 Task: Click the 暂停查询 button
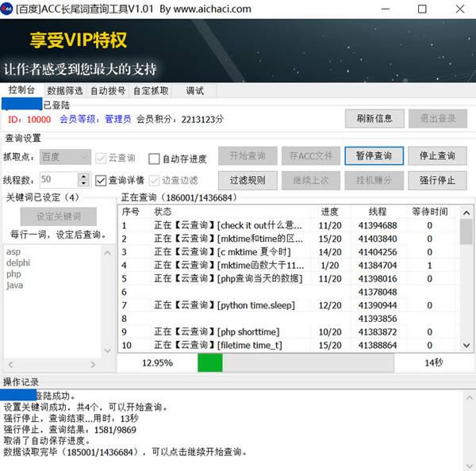point(374,155)
